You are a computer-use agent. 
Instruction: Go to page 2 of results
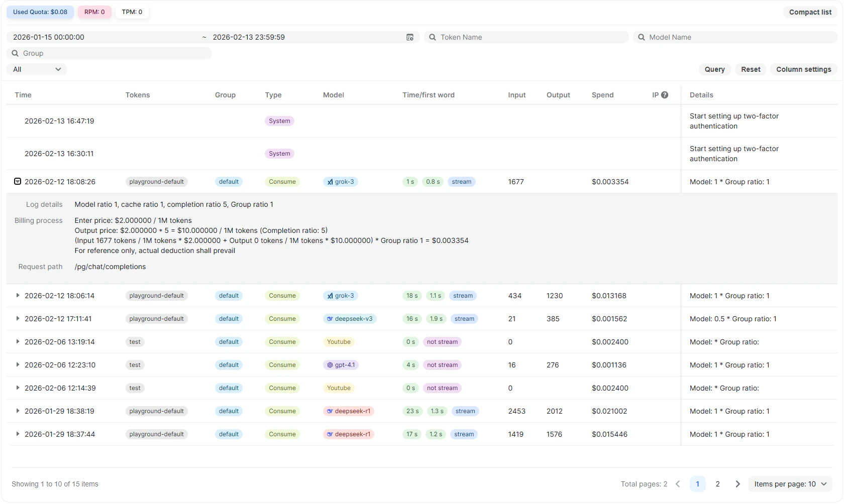(717, 484)
